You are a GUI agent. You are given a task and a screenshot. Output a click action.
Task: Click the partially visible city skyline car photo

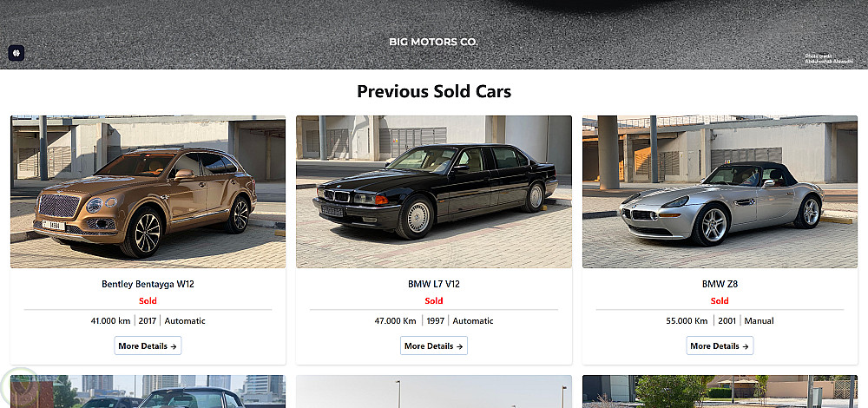[148, 392]
